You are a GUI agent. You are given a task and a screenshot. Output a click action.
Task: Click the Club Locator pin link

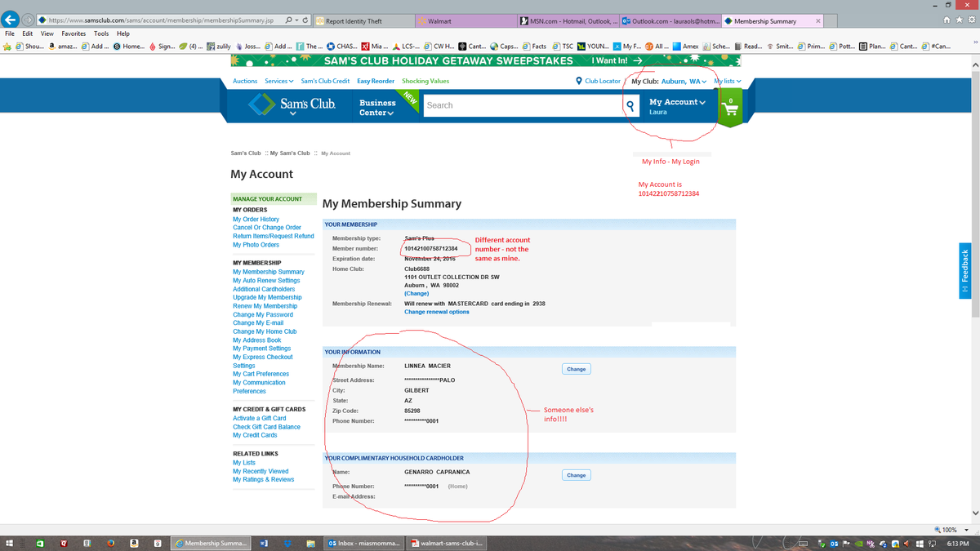(x=598, y=81)
